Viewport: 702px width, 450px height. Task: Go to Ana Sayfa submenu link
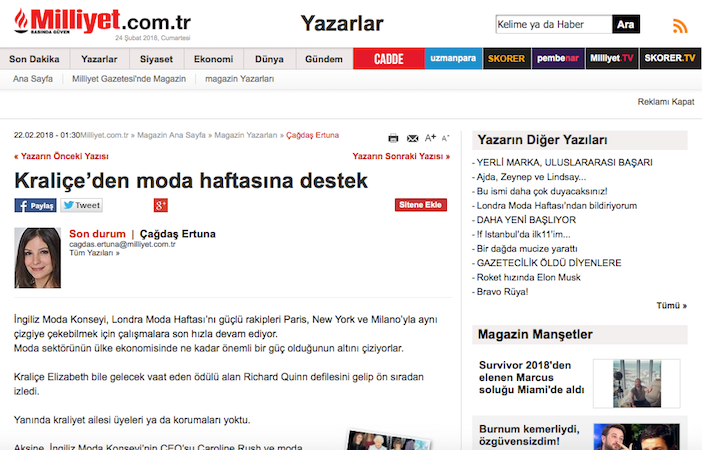pyautogui.click(x=33, y=79)
